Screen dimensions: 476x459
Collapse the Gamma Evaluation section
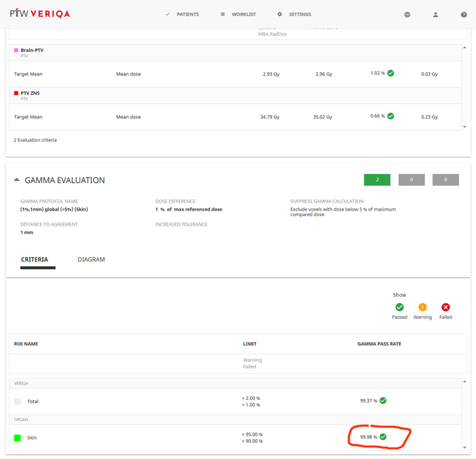17,180
